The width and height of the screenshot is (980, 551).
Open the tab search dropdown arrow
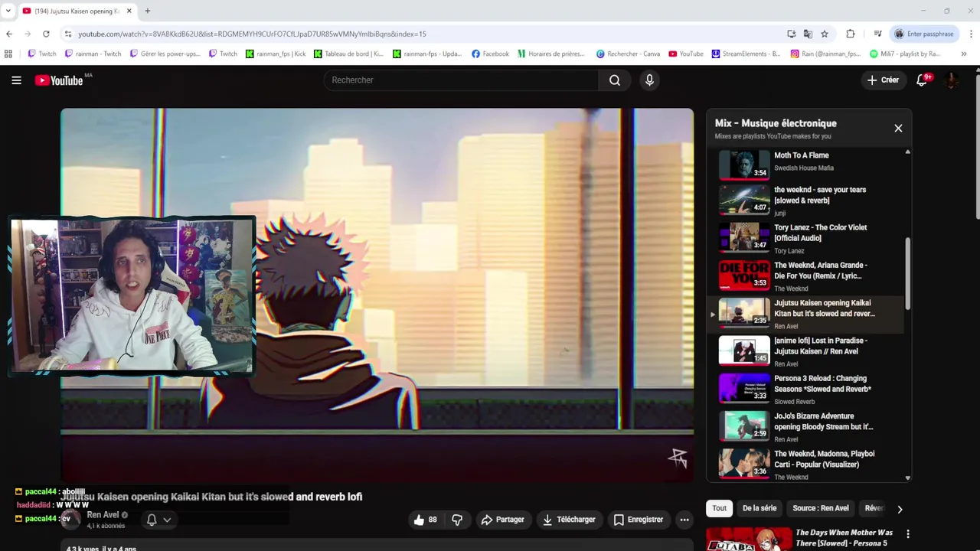tap(8, 11)
